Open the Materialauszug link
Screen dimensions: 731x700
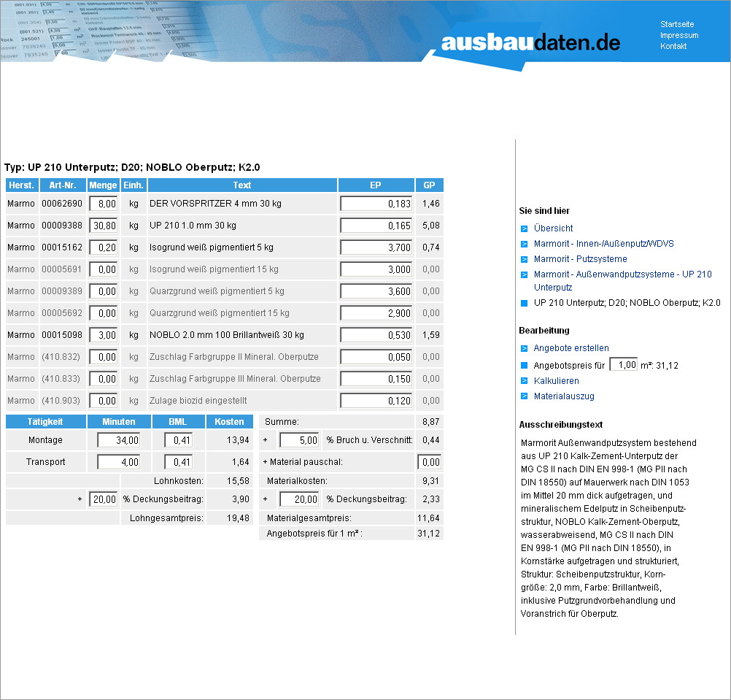point(564,396)
